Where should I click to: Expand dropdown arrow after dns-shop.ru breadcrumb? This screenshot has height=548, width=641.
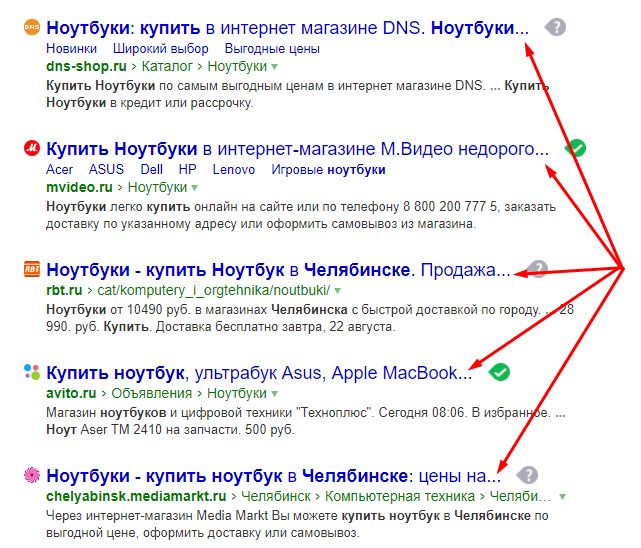click(274, 67)
